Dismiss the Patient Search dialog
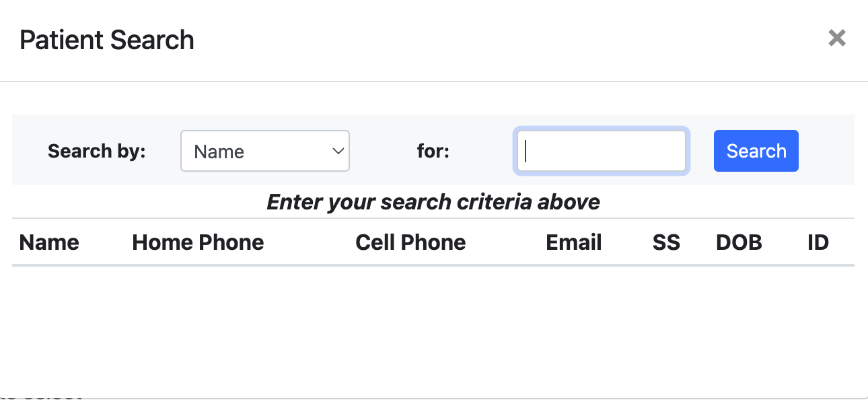 836,38
